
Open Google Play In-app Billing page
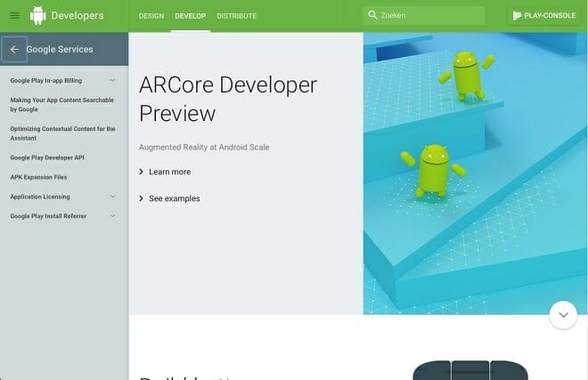[46, 81]
